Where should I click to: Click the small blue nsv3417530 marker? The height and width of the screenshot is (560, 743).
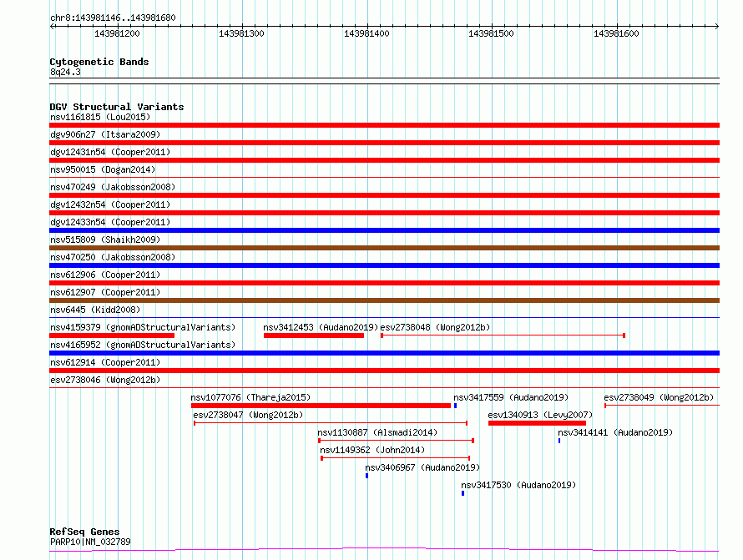(x=462, y=493)
